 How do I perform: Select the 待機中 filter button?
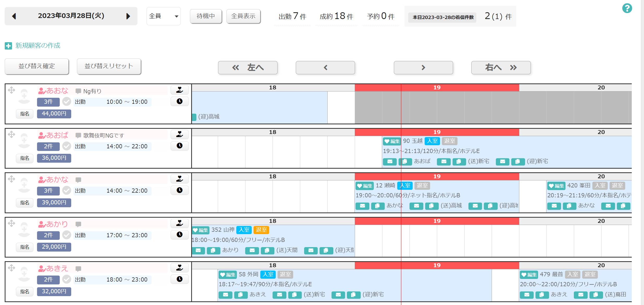pos(206,16)
